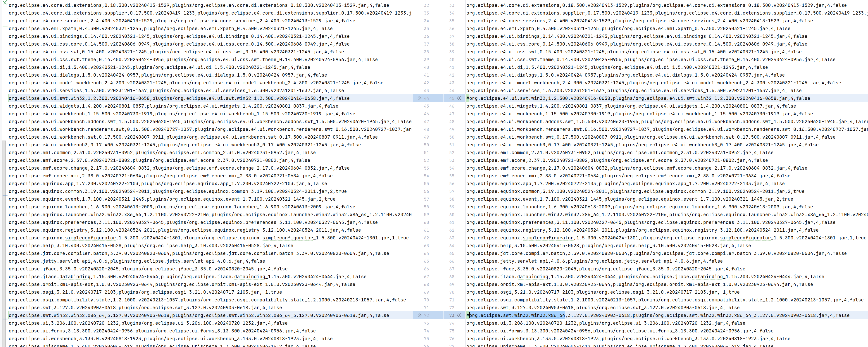Select org.eclipse.e4.ui.services line in right pane

[x=634, y=90]
